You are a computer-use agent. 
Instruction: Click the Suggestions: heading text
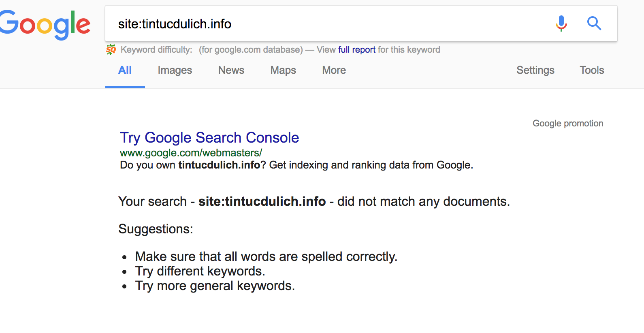(x=156, y=229)
